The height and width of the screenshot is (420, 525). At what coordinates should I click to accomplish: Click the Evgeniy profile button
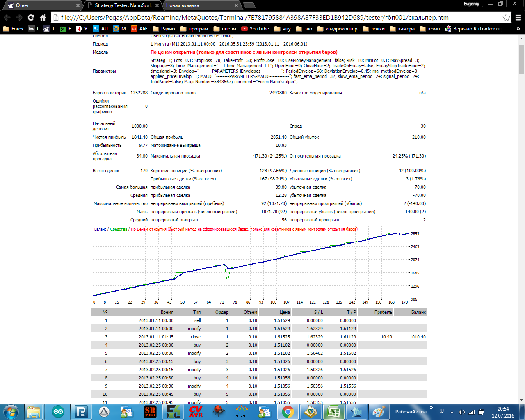471,4
